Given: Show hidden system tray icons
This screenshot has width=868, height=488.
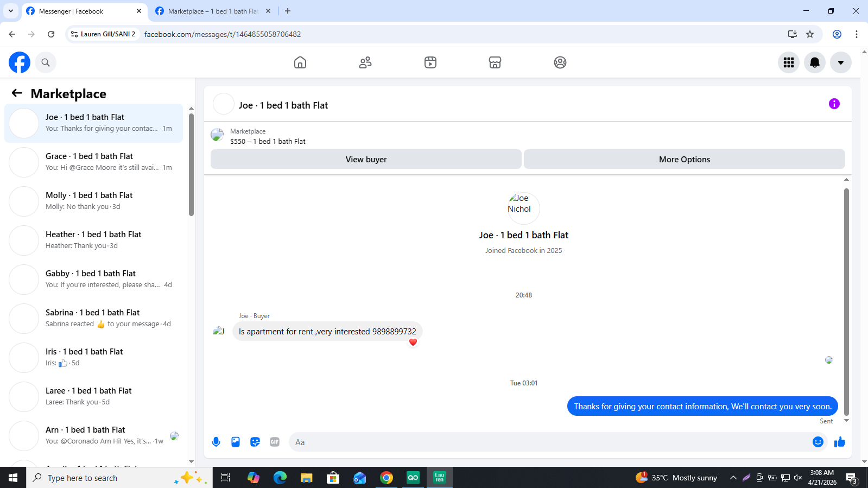Looking at the screenshot, I should (x=733, y=478).
